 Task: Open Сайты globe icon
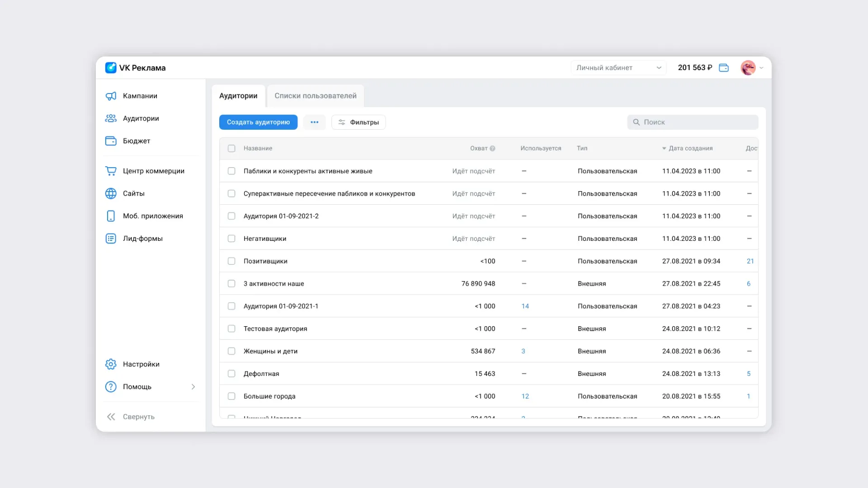pos(111,193)
